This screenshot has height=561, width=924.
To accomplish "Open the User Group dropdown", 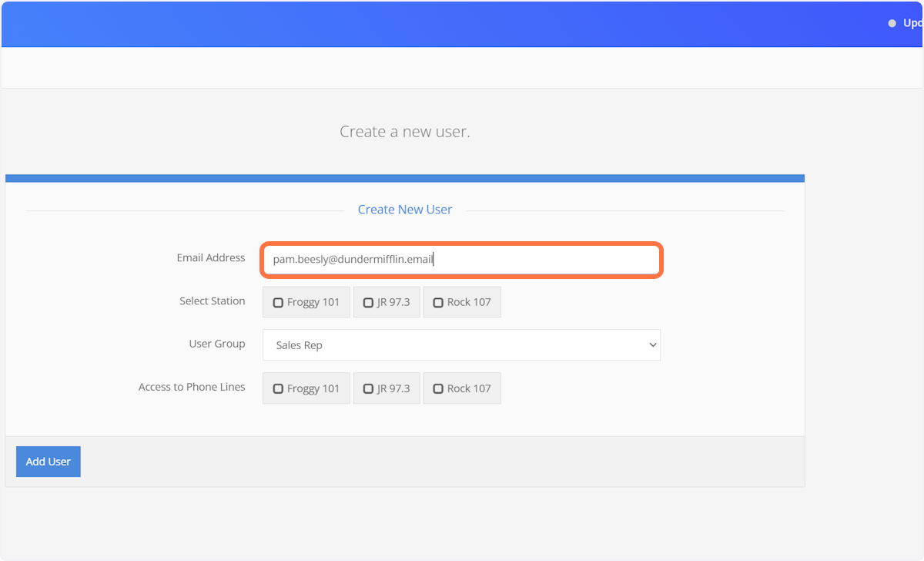I will point(461,344).
